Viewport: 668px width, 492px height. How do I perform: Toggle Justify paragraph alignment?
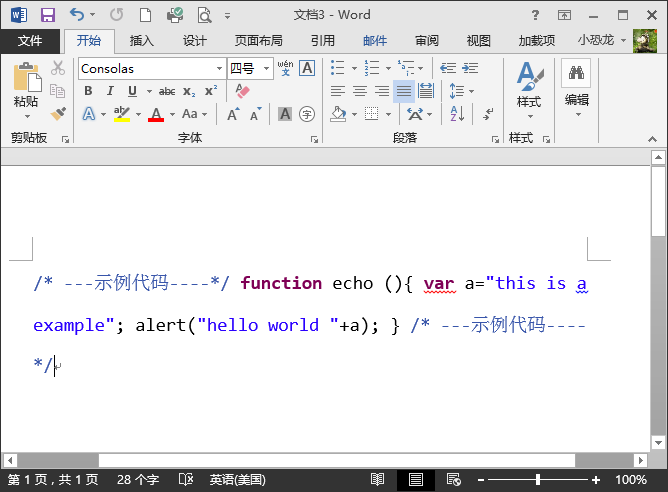coord(404,91)
